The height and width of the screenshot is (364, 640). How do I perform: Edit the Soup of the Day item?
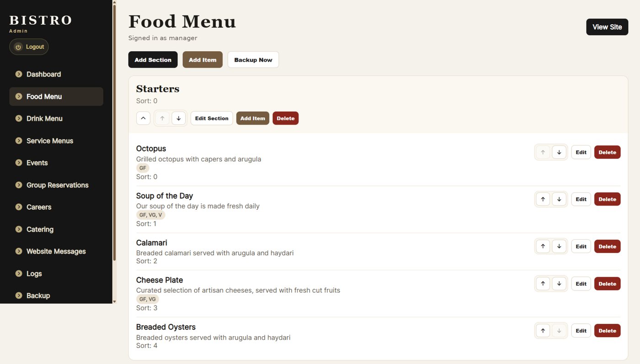tap(581, 199)
